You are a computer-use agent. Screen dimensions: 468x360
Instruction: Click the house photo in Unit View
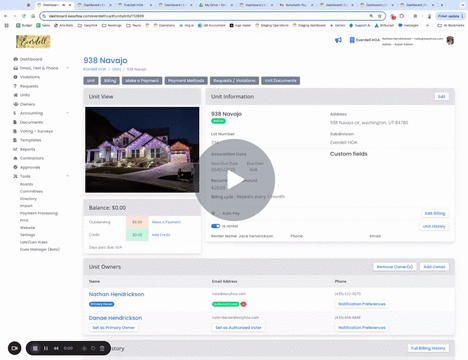coord(142,150)
